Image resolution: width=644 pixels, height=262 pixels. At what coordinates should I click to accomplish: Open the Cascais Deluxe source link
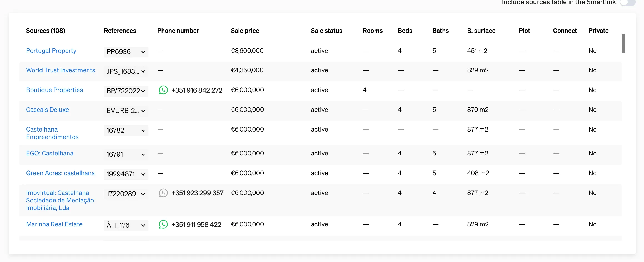pyautogui.click(x=48, y=110)
